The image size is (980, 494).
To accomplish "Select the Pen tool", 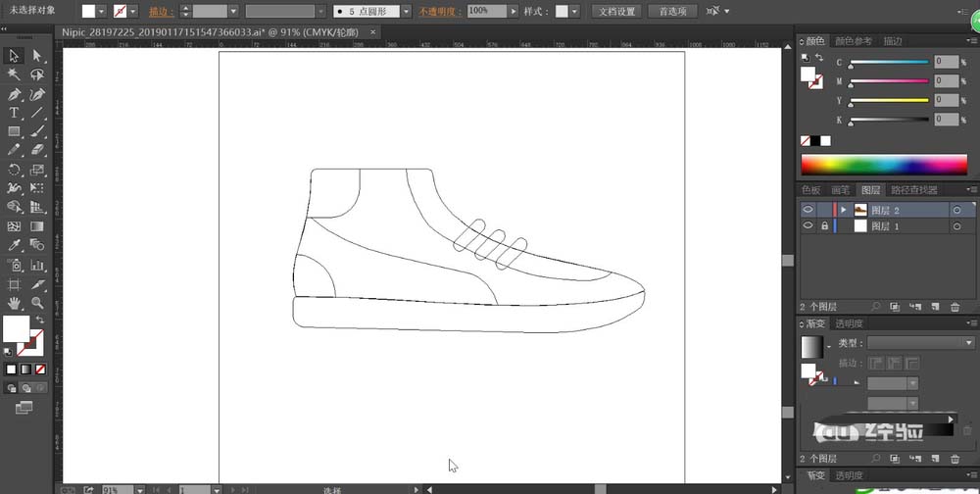I will (14, 94).
